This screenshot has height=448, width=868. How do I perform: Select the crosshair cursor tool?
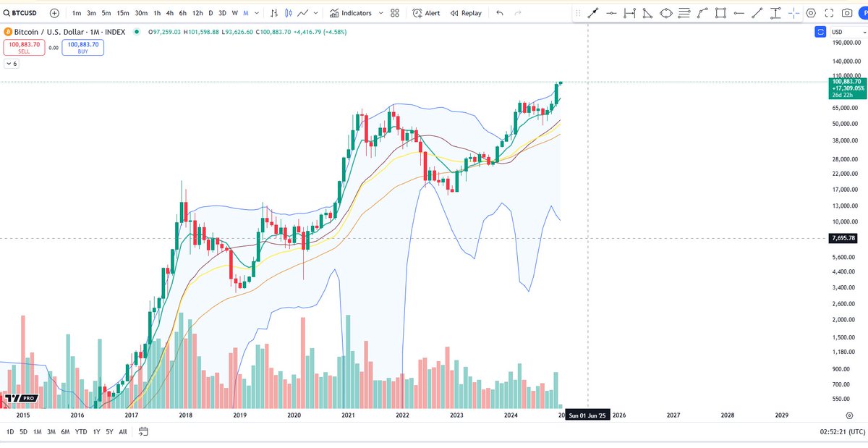(x=793, y=13)
